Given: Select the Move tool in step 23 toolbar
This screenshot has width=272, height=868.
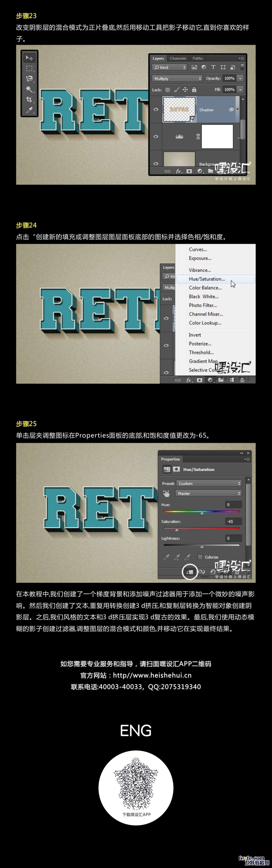Looking at the screenshot, I should 29,58.
